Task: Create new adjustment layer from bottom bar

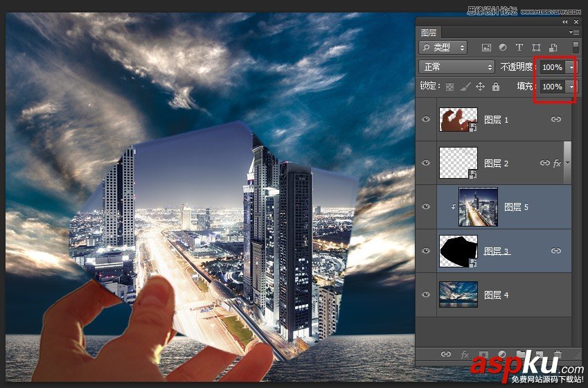Action: (502, 354)
